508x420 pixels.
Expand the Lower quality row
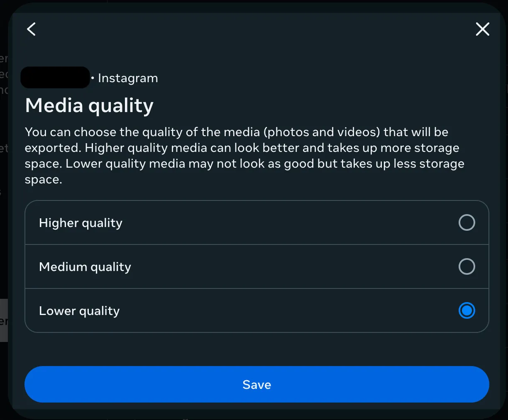tap(256, 310)
